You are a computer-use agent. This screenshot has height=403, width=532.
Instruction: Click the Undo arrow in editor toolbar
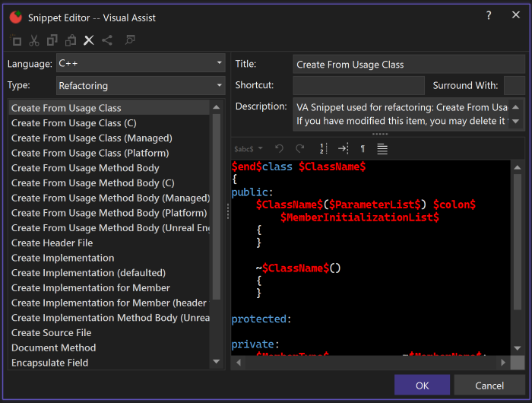279,149
